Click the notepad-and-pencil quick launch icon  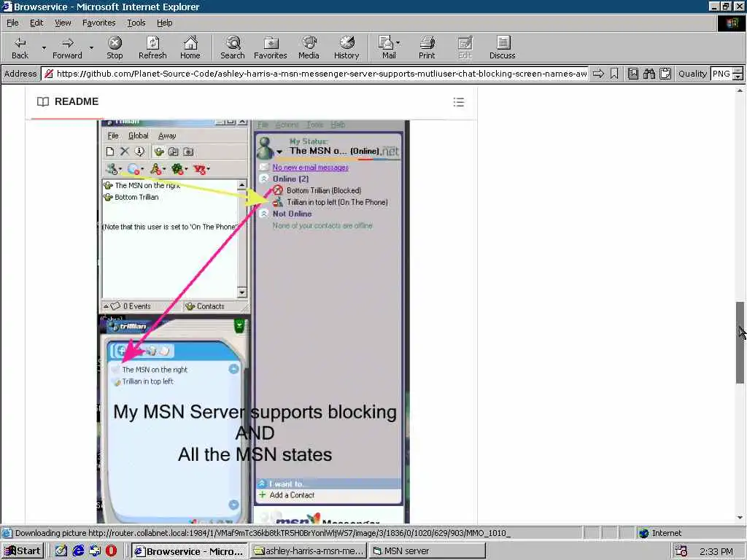coord(61,551)
